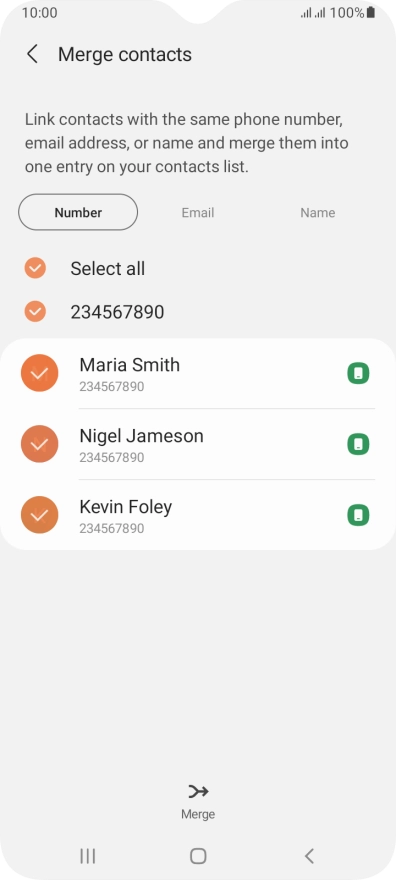The width and height of the screenshot is (396, 880).
Task: Tap the system back navigation button
Action: [308, 856]
